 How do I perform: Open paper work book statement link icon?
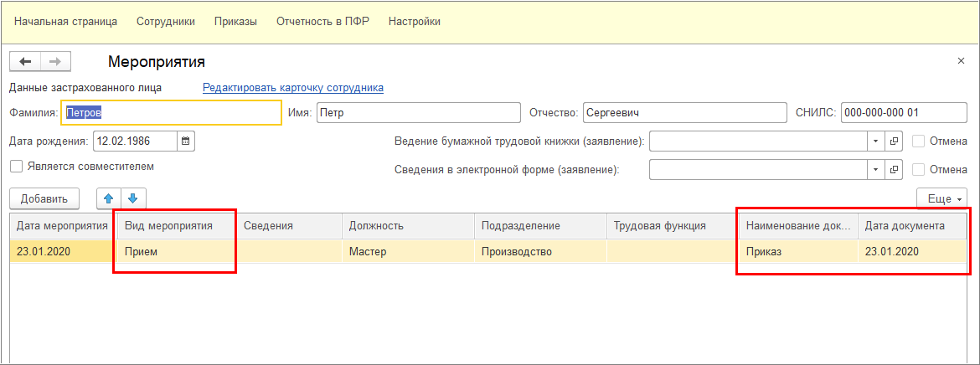click(895, 141)
